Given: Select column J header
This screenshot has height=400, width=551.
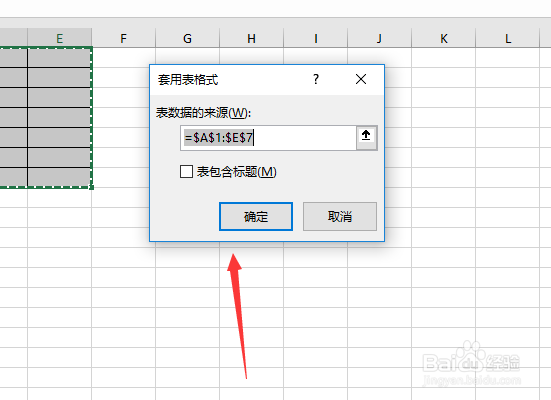Looking at the screenshot, I should 380,38.
